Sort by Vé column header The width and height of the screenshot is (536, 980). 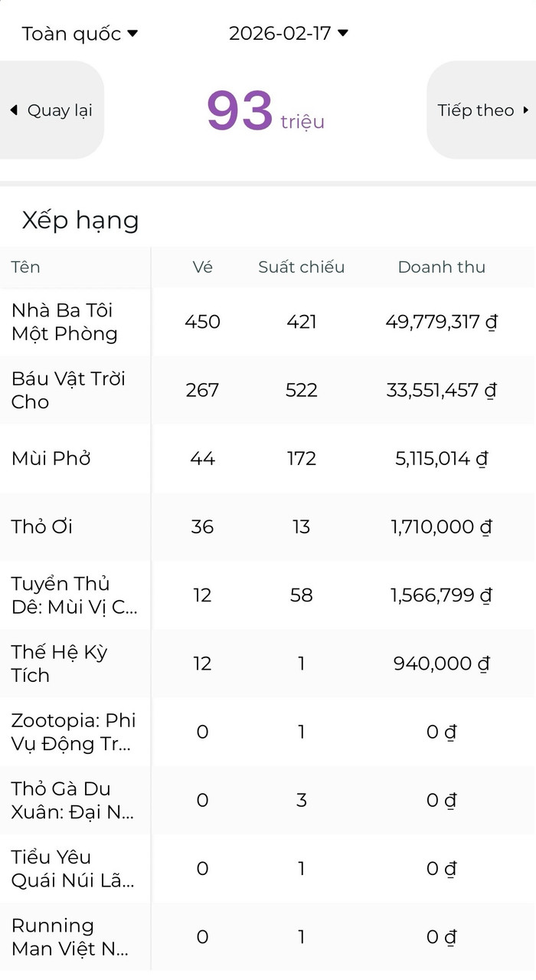[202, 267]
